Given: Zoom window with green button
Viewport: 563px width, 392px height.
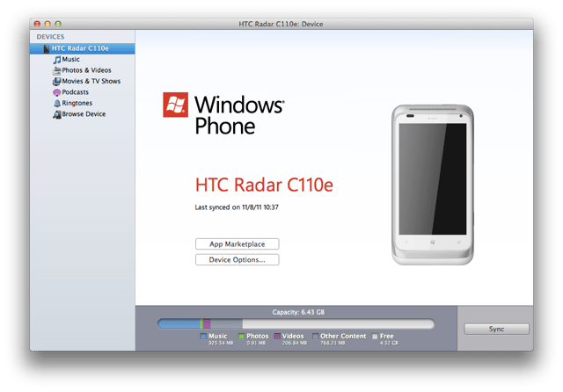Looking at the screenshot, I should 58,24.
